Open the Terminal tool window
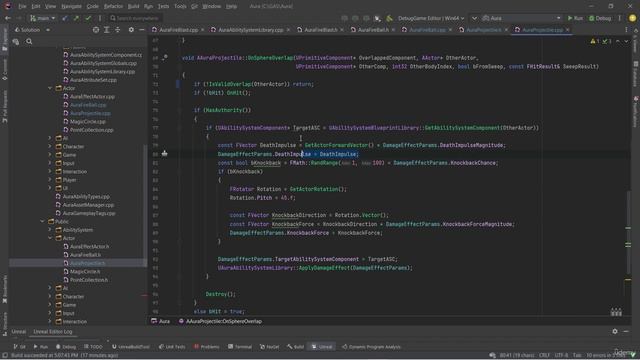 pyautogui.click(x=240, y=347)
